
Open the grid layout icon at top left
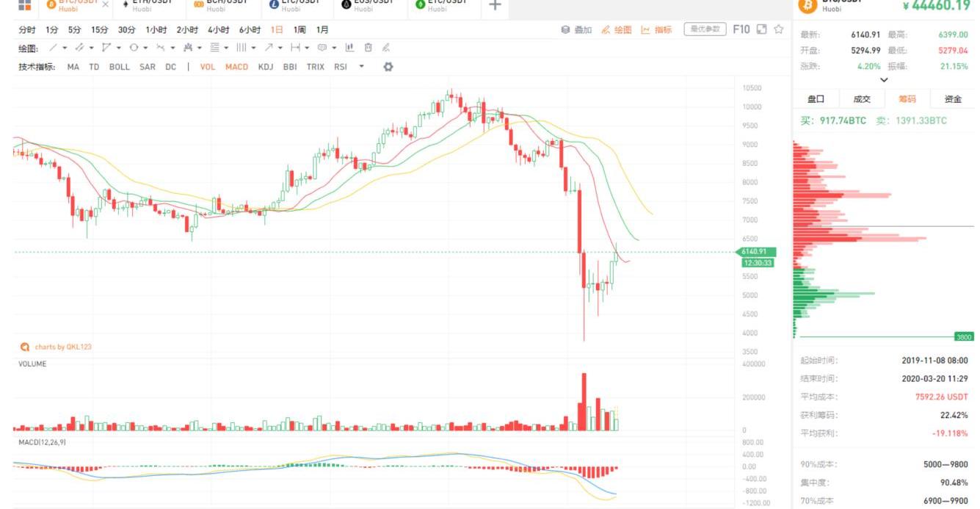tap(24, 5)
